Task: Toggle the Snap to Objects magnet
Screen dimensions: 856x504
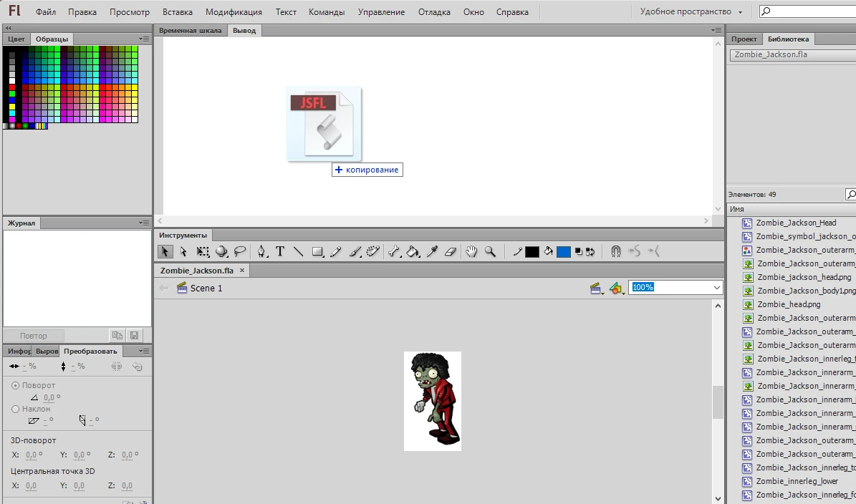Action: coord(615,251)
